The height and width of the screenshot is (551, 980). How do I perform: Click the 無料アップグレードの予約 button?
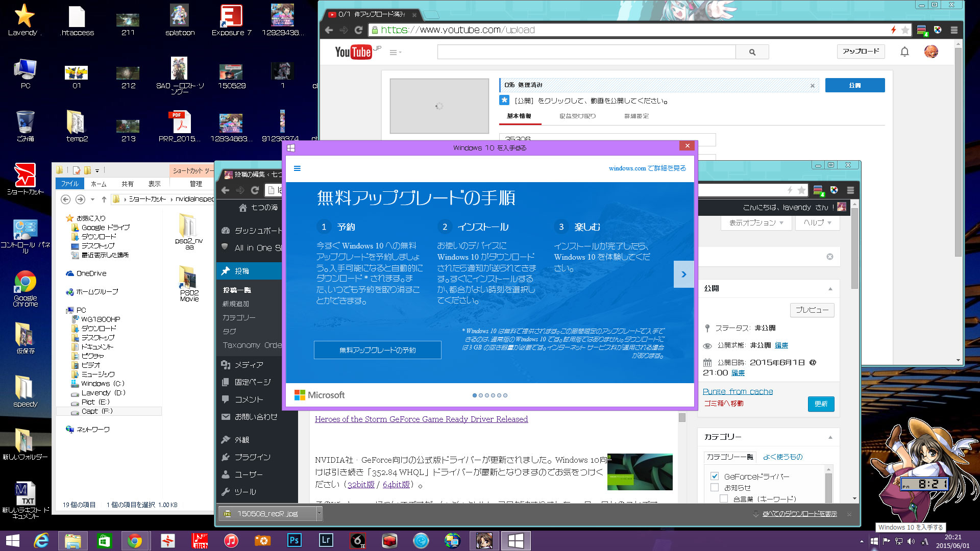click(377, 350)
